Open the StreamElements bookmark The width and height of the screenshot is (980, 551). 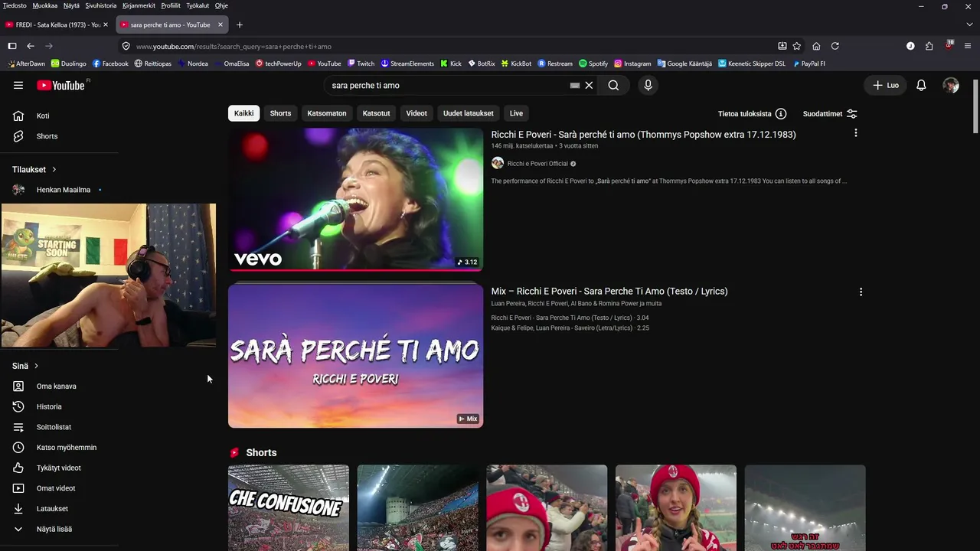[407, 64]
